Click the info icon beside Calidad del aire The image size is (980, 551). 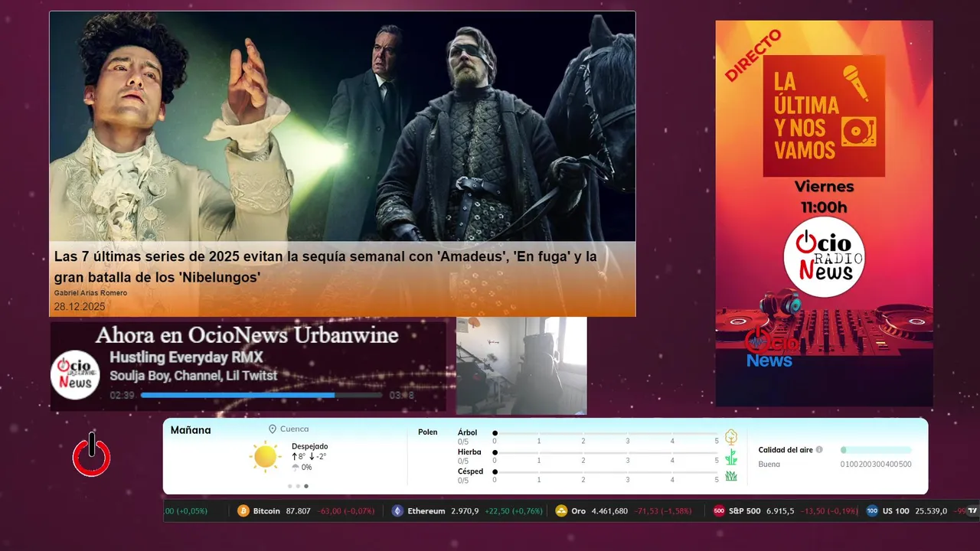[x=819, y=450]
